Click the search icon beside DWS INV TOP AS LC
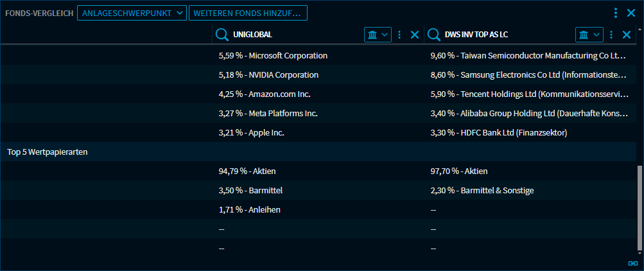Viewport: 644px width, 271px height. click(x=433, y=35)
